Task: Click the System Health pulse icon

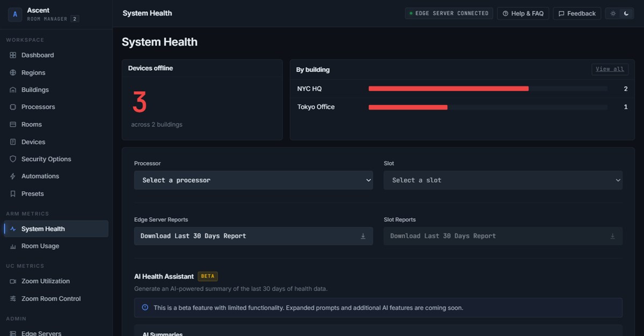Action: [13, 229]
